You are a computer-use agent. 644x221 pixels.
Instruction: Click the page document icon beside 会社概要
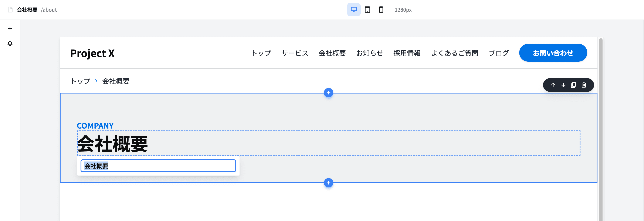pyautogui.click(x=10, y=10)
